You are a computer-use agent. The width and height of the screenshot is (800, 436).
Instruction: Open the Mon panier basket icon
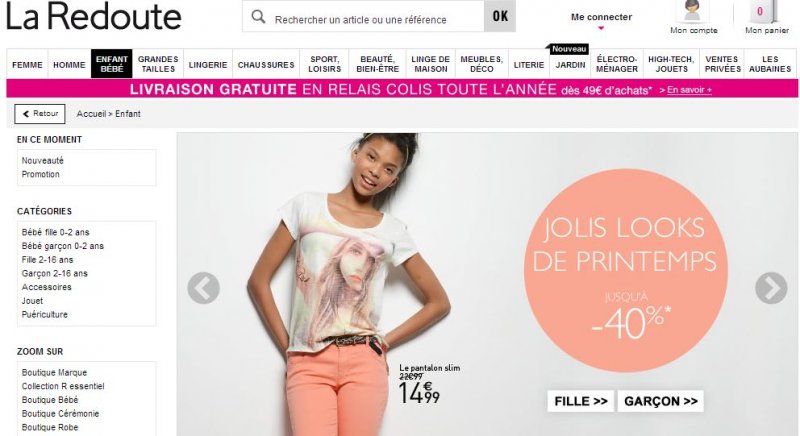coord(763,12)
